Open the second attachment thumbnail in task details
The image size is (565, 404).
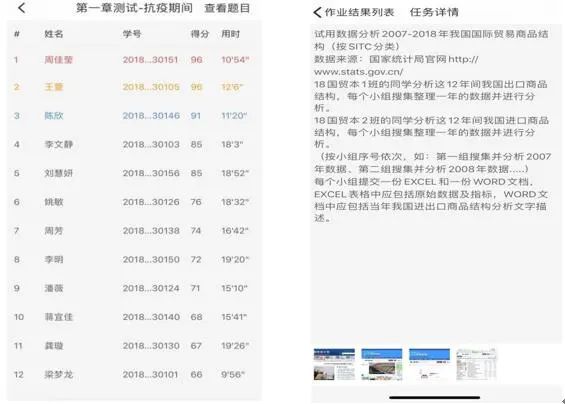382,364
